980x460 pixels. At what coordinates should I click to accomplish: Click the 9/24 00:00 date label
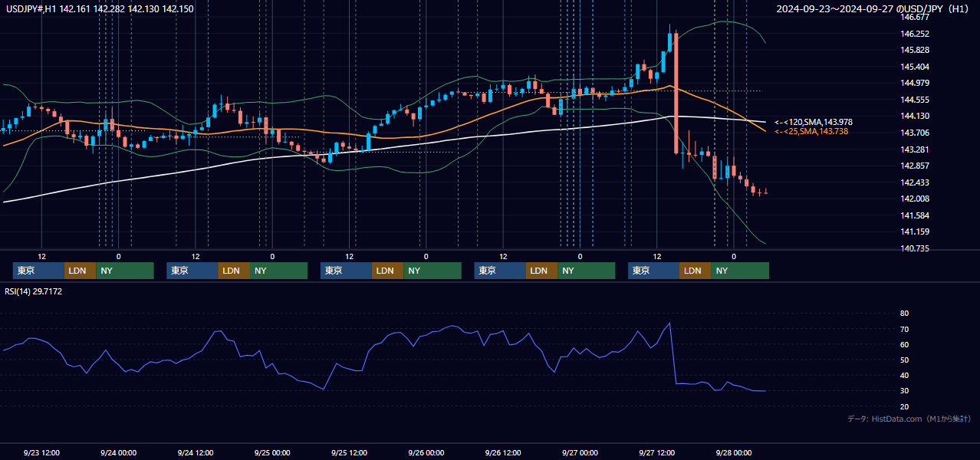(118, 452)
